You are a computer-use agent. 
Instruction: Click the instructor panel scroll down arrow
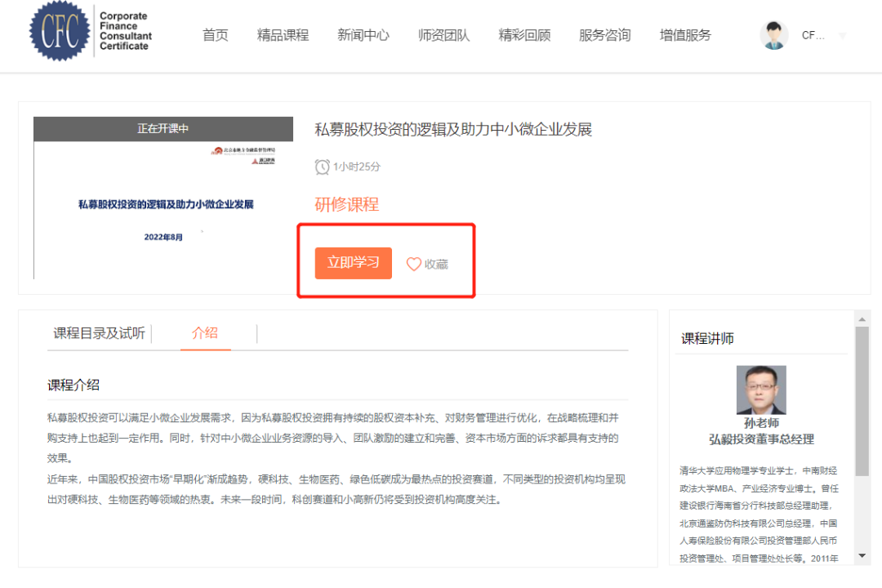(x=862, y=556)
